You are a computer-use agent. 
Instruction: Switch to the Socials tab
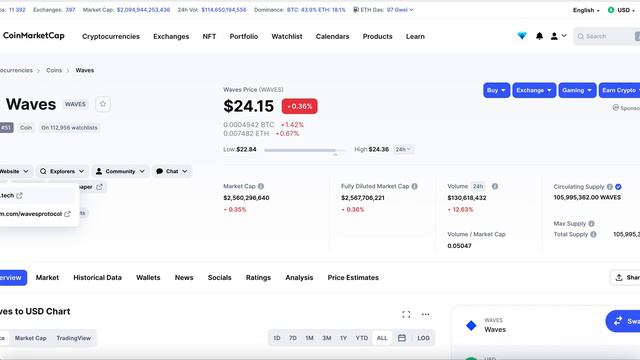pos(219,278)
